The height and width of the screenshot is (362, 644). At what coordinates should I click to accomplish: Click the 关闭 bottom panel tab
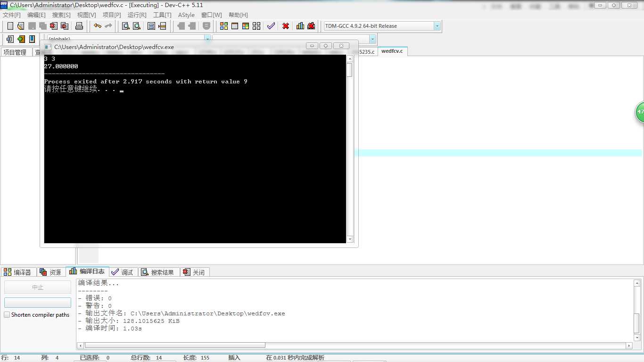point(194,272)
